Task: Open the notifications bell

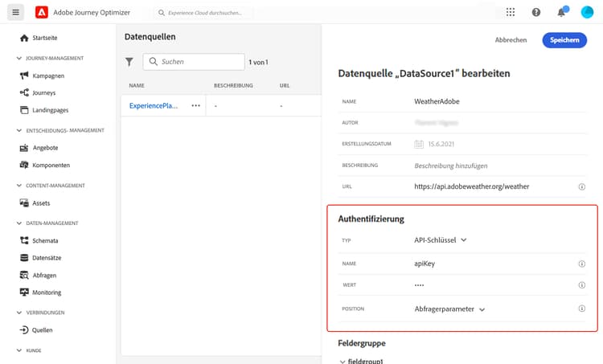Action: (561, 12)
